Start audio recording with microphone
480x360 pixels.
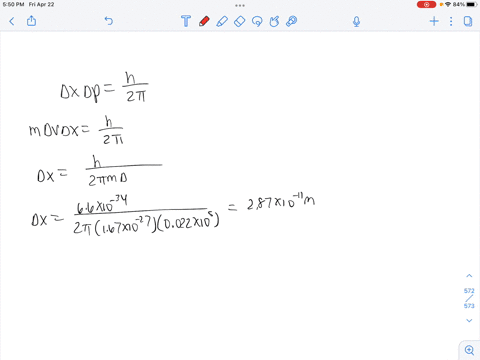[x=356, y=22]
